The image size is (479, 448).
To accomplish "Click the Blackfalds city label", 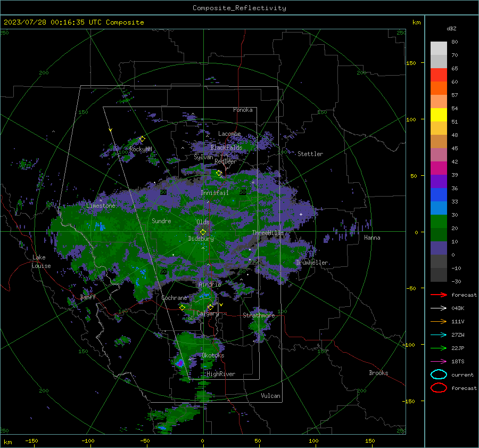I will [226, 148].
